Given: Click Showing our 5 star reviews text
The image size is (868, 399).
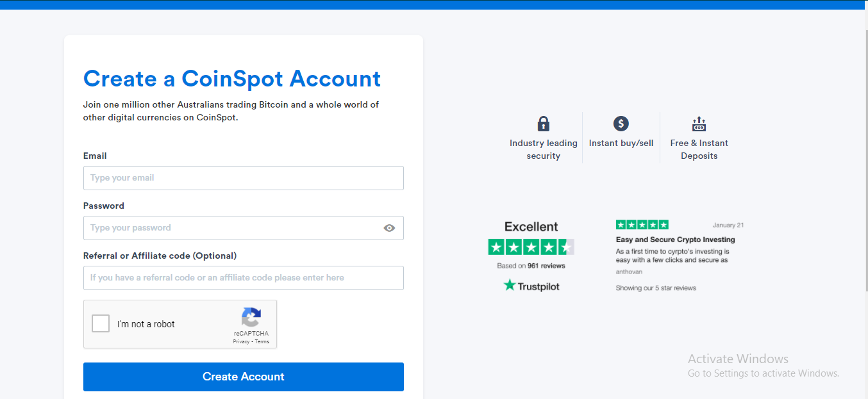Looking at the screenshot, I should click(x=656, y=288).
